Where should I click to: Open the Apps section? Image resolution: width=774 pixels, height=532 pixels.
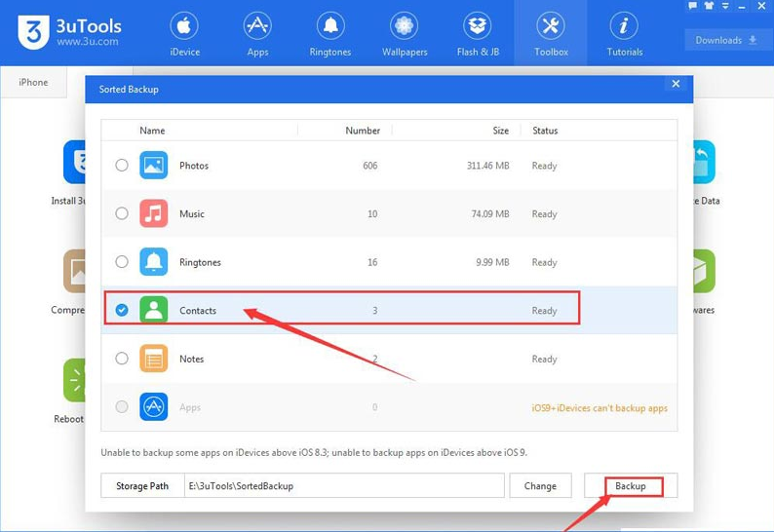click(257, 33)
